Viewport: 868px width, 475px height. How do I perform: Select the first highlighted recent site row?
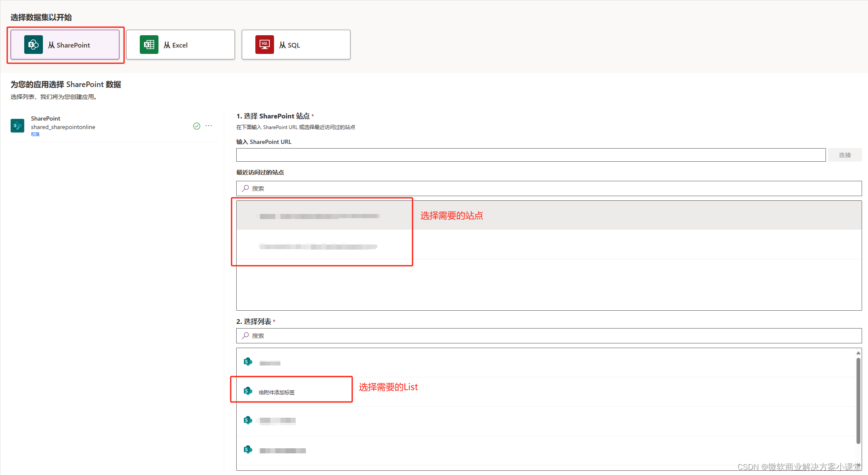click(x=548, y=216)
